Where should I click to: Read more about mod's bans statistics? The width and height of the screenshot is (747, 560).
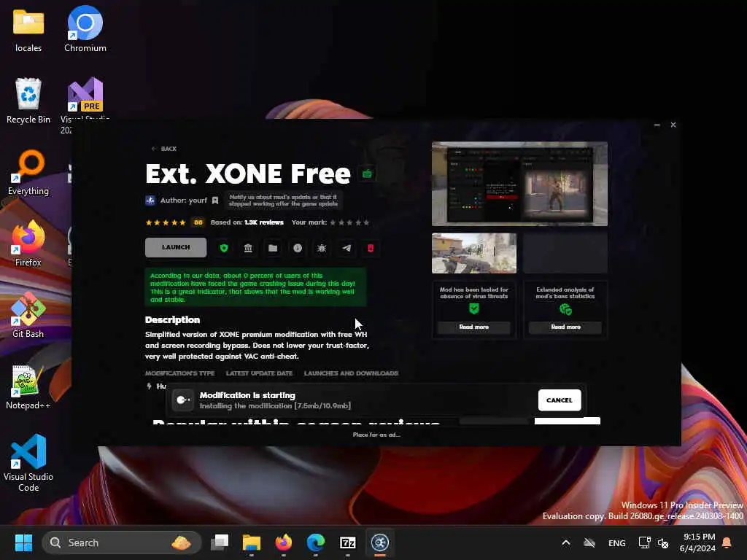coord(565,327)
